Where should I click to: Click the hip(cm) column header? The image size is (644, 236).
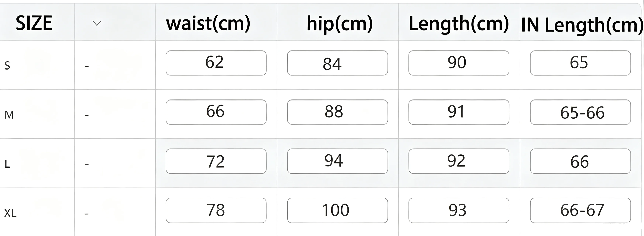(340, 23)
